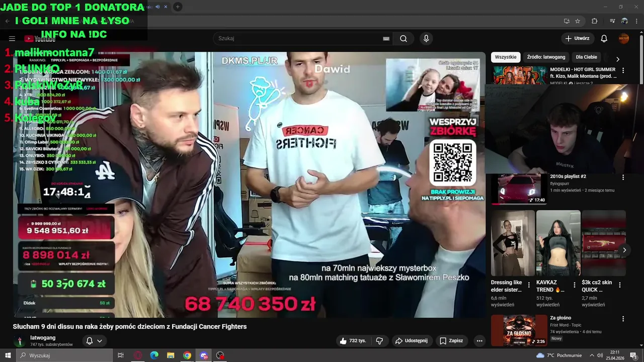Open options for Dressing like elder sister short
Viewport: 644px width, 362px height.
click(529, 285)
